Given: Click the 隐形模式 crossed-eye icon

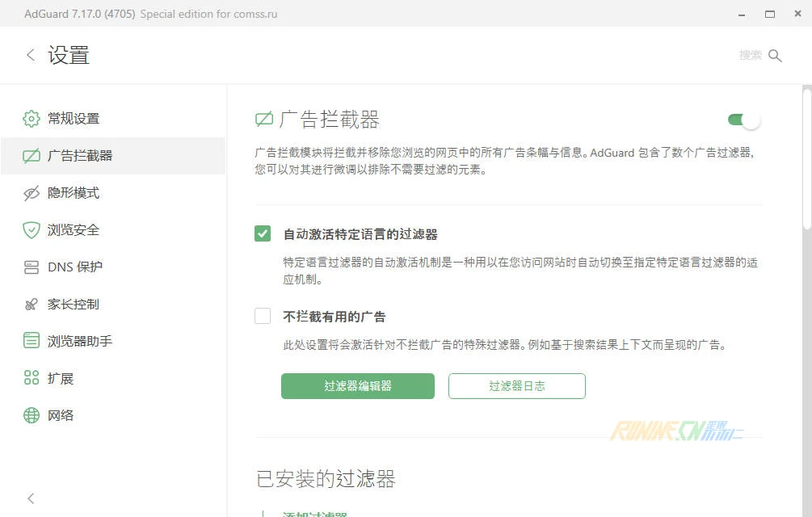Looking at the screenshot, I should (32, 193).
